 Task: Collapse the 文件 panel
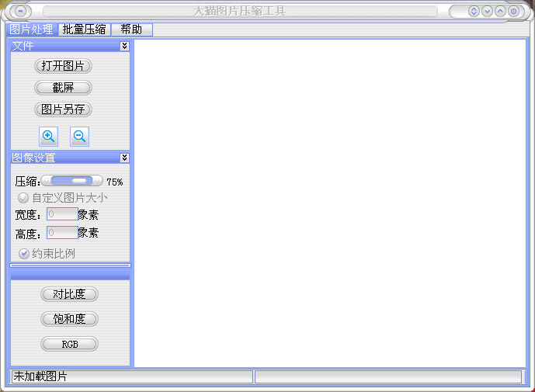[x=124, y=46]
